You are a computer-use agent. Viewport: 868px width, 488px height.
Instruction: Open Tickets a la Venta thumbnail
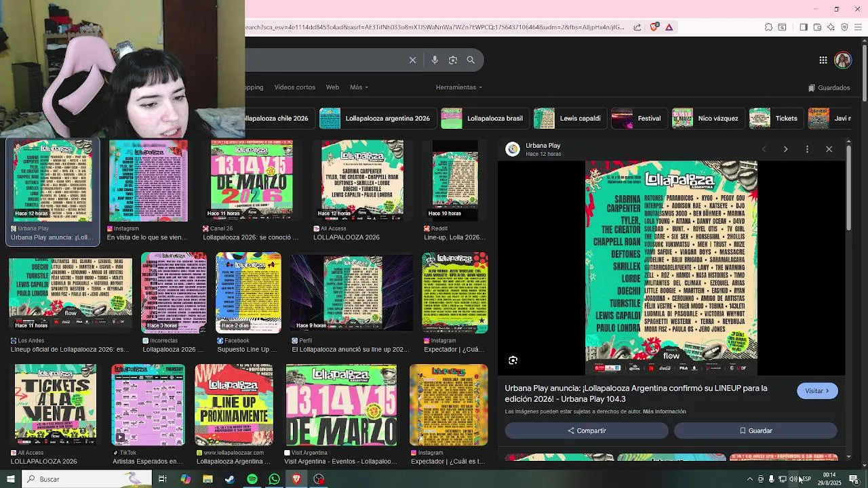pos(56,405)
